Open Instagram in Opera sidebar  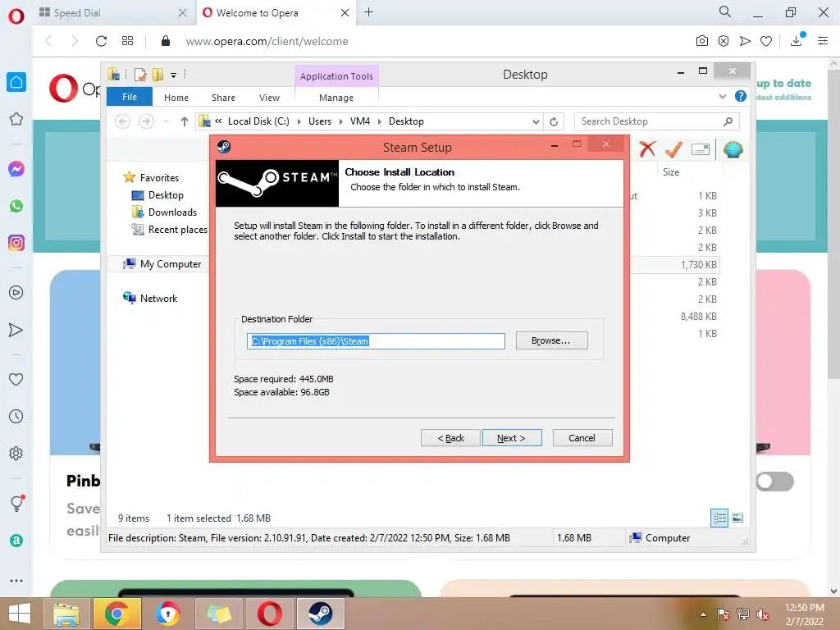tap(16, 243)
